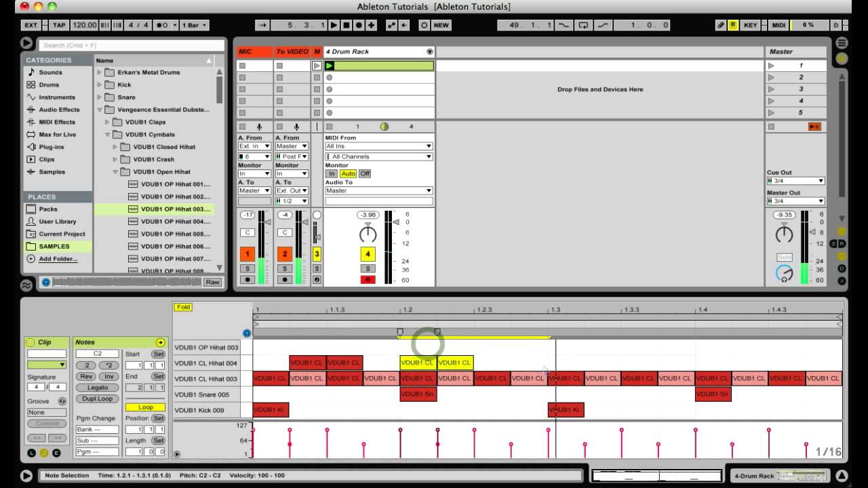868x488 pixels.
Task: Click the Notes box arrow icon
Action: [x=160, y=342]
